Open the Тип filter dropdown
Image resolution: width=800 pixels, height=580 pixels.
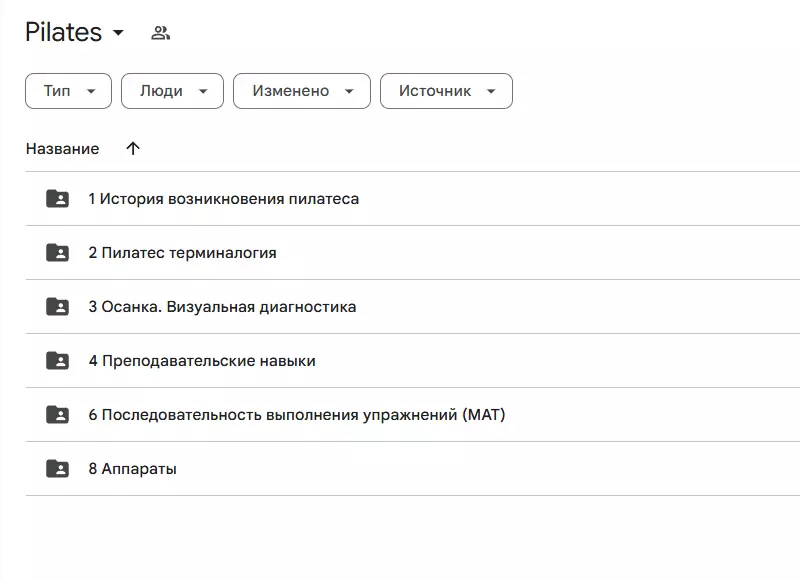[x=67, y=90]
